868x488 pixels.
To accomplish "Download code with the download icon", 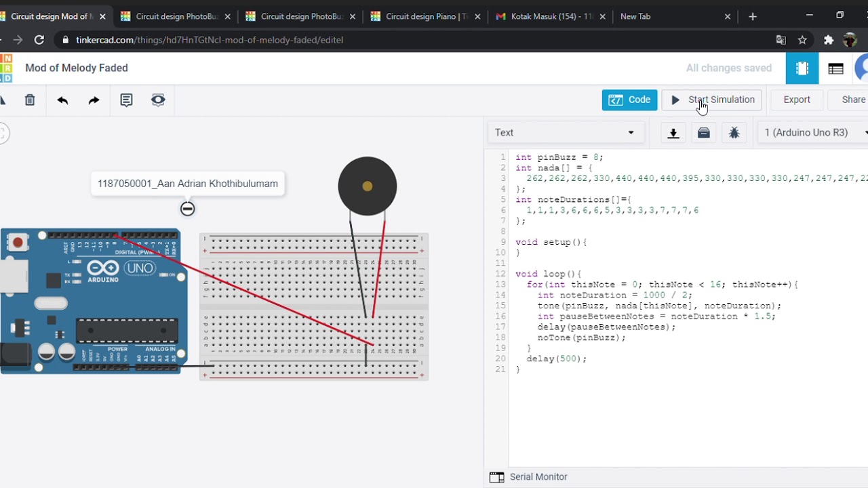I will [x=673, y=133].
